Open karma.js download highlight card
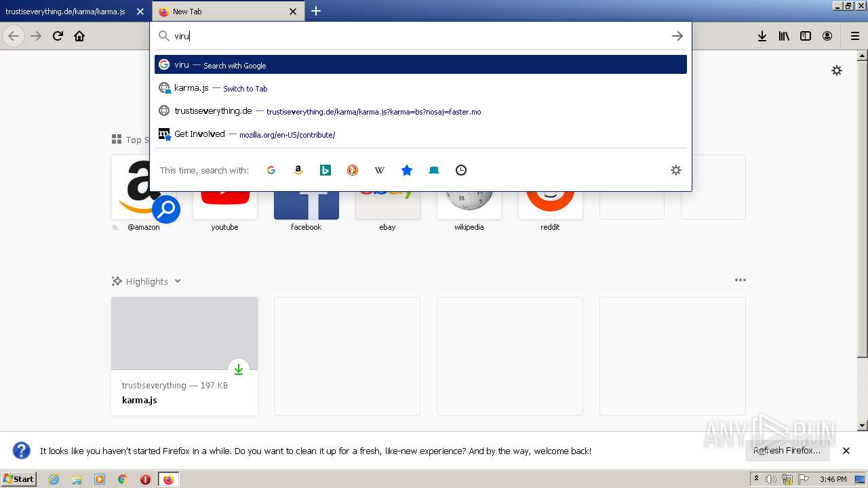The width and height of the screenshot is (868, 488). click(x=184, y=356)
